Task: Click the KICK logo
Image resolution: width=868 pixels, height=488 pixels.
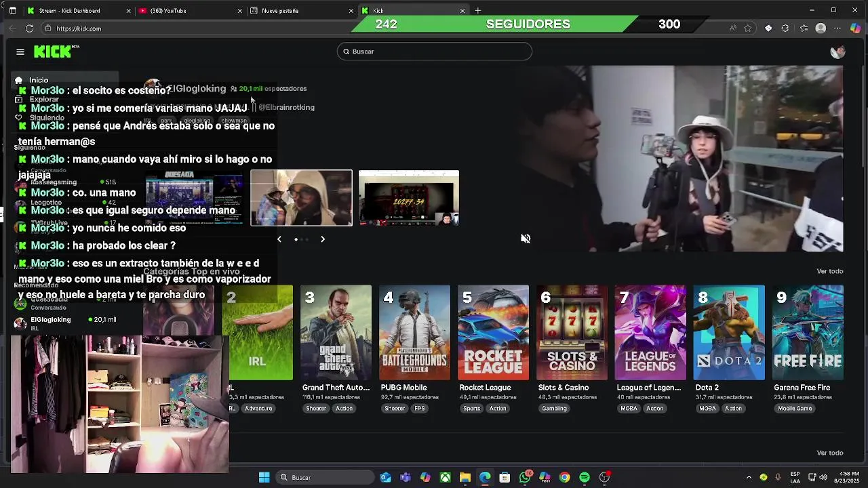Action: click(x=56, y=52)
